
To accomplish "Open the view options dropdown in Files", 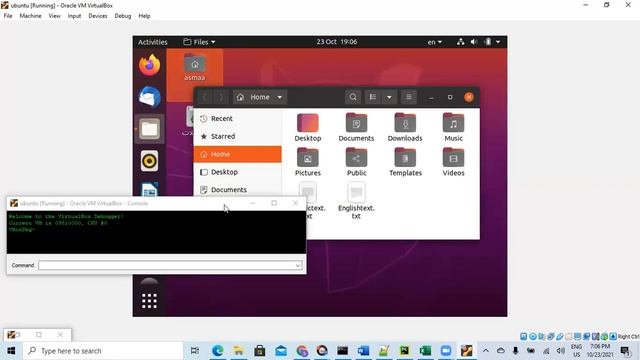I will coord(389,97).
